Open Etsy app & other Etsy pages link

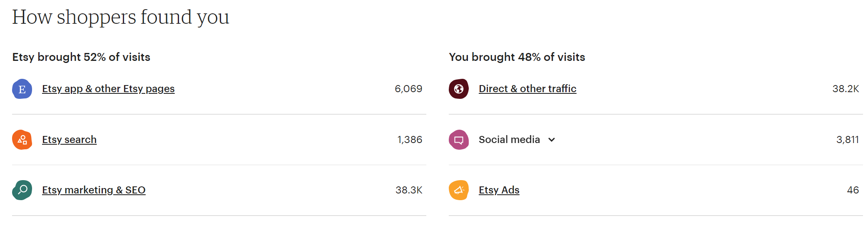tap(108, 89)
